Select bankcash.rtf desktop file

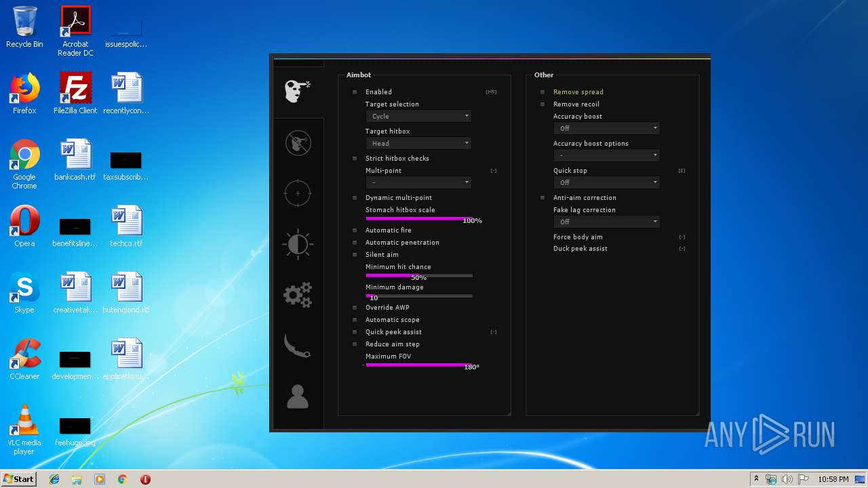(x=75, y=160)
